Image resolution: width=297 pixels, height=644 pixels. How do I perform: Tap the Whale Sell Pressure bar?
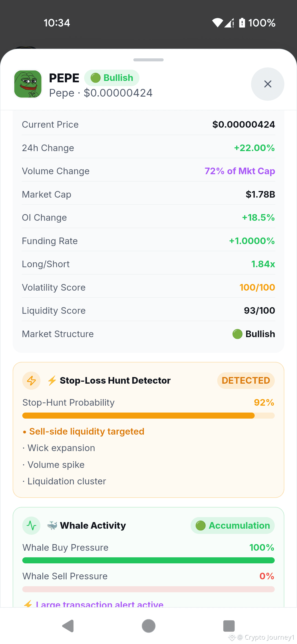[148, 589]
